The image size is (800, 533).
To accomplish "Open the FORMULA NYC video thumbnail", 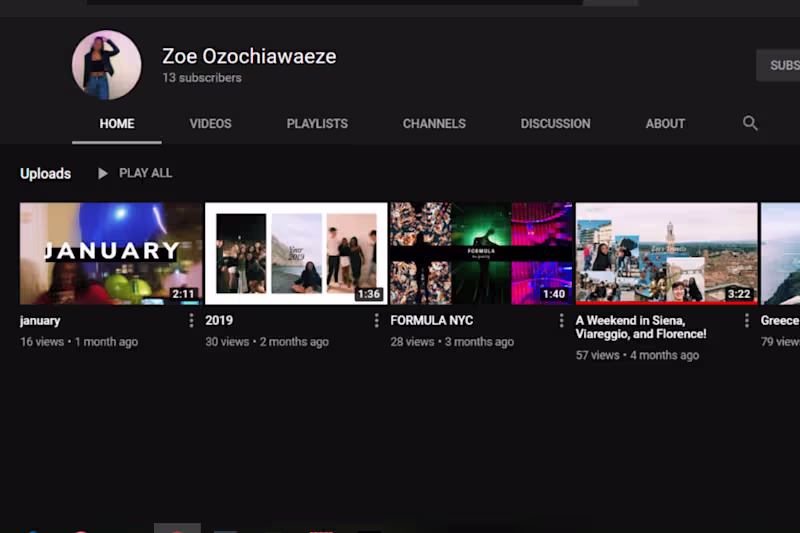I will [x=481, y=253].
